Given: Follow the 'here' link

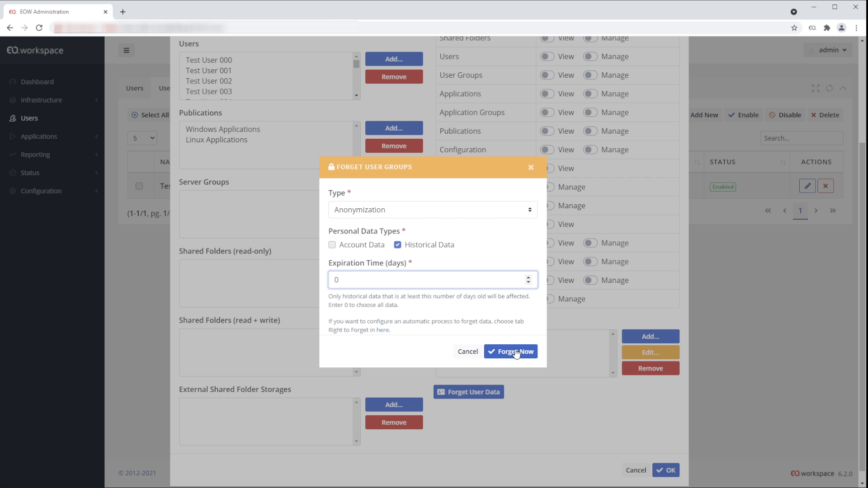Looking at the screenshot, I should [382, 330].
